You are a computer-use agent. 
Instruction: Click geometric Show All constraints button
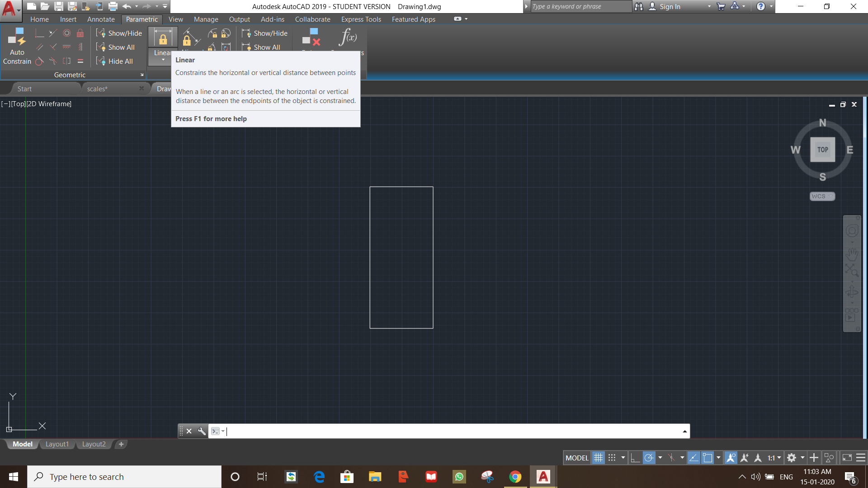(116, 47)
